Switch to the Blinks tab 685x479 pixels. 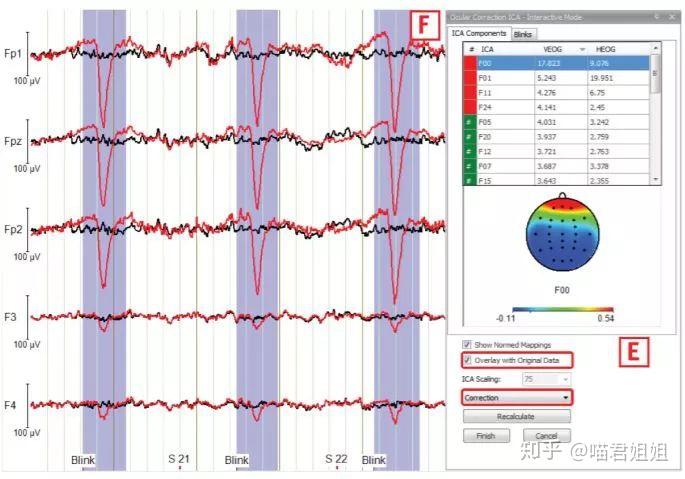point(523,34)
